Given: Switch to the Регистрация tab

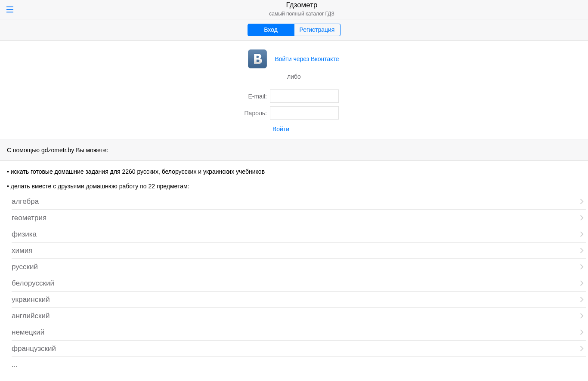Looking at the screenshot, I should 317,30.
